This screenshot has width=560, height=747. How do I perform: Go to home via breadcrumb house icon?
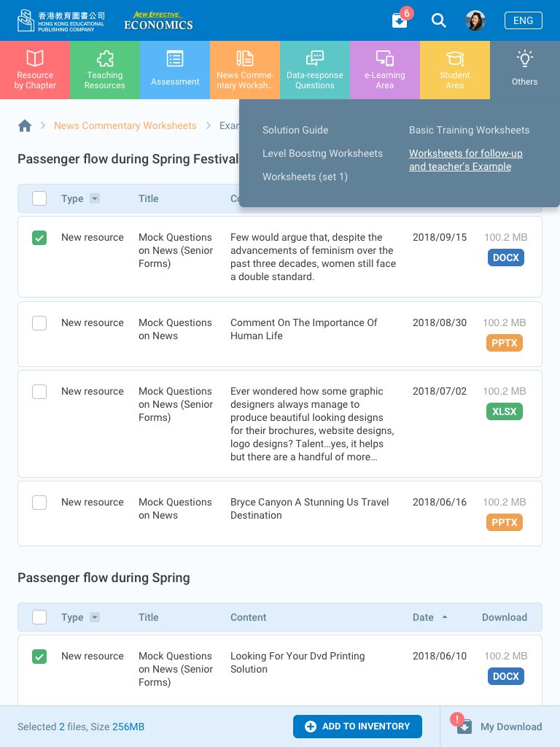pos(25,125)
